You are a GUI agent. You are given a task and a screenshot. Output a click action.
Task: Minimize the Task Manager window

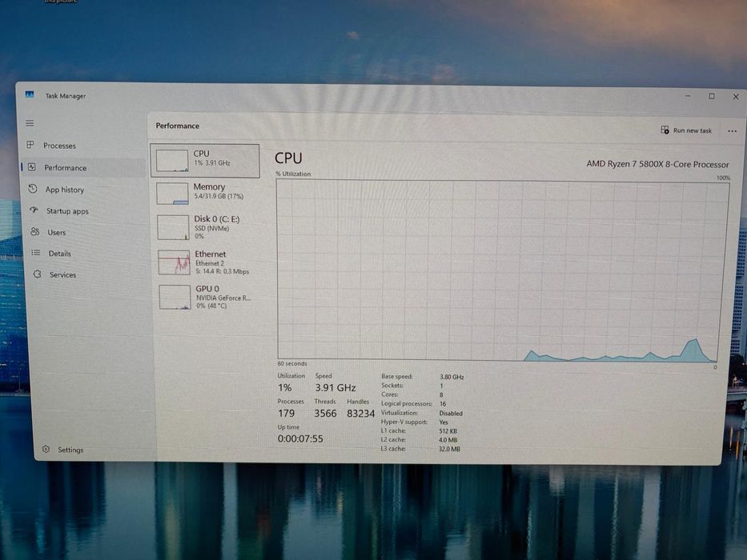[x=688, y=96]
